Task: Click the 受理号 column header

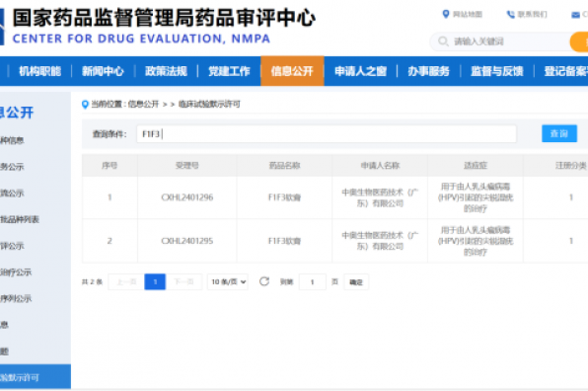Action: click(186, 165)
